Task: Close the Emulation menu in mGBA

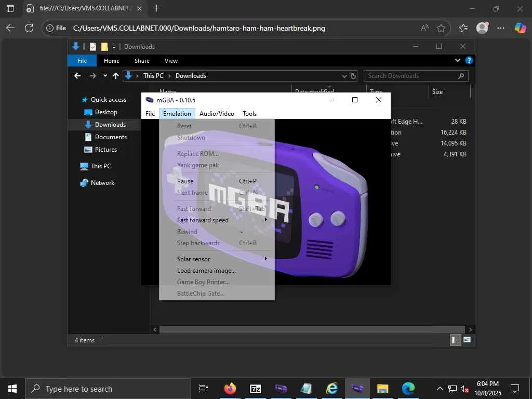Action: (x=177, y=114)
